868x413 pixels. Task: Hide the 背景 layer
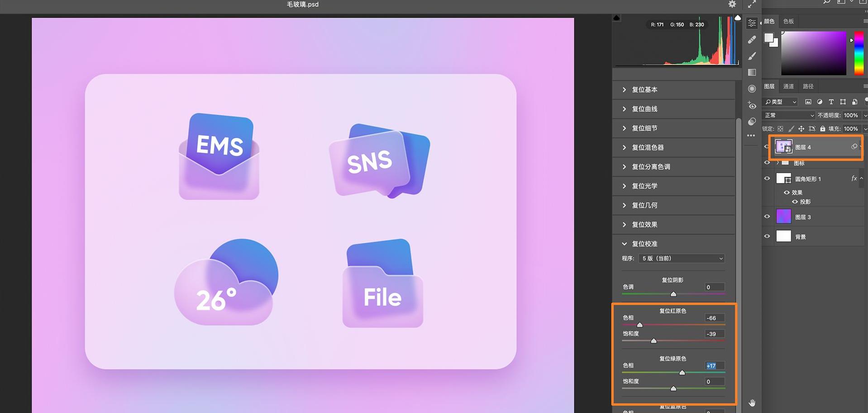point(767,236)
